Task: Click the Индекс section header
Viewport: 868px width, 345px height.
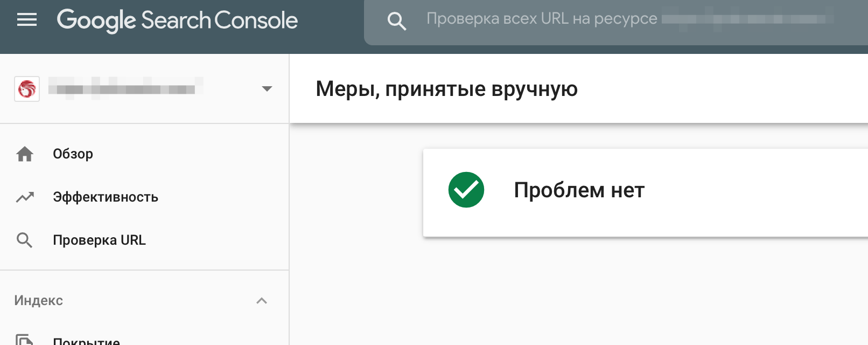Action: tap(39, 301)
